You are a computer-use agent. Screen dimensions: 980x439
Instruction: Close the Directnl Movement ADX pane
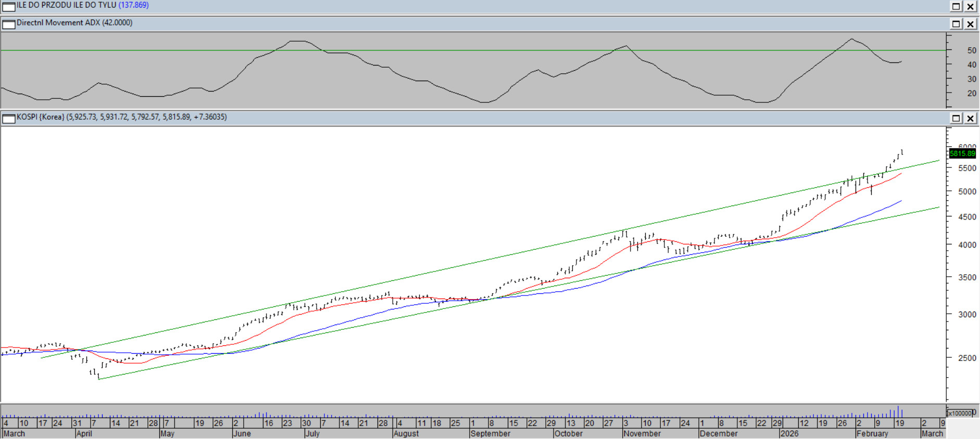[x=971, y=24]
